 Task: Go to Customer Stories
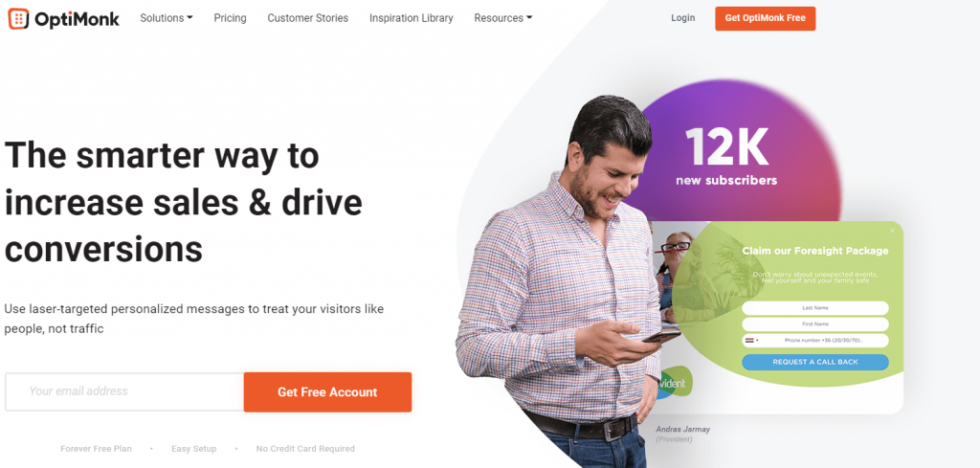(x=307, y=18)
